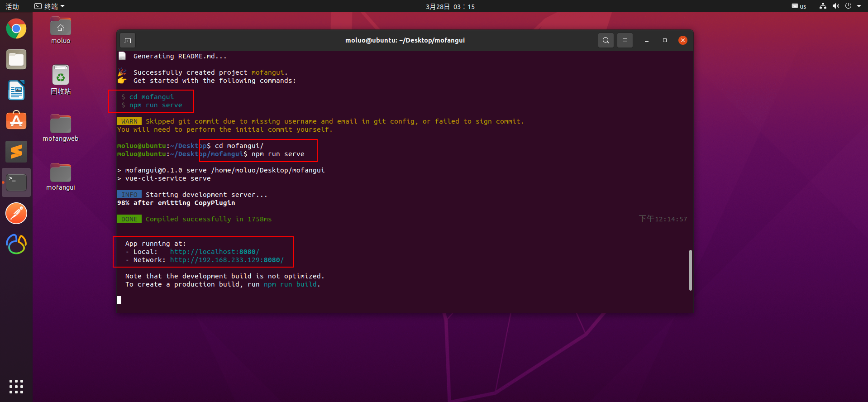
Task: Click the 'Generating README.md...' line
Action: (180, 56)
